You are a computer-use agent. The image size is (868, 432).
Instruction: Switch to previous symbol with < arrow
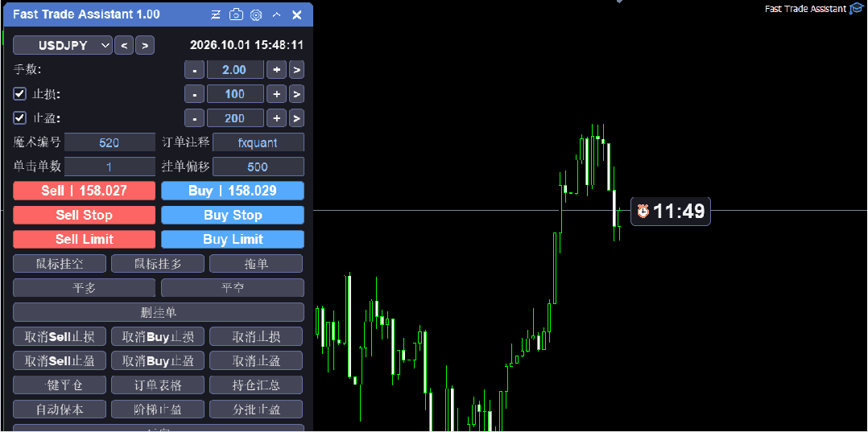coord(124,45)
